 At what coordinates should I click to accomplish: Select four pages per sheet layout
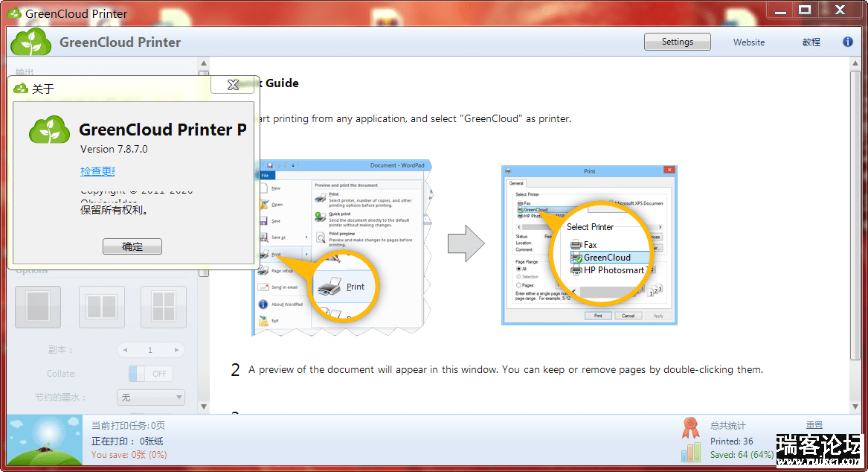[x=164, y=307]
